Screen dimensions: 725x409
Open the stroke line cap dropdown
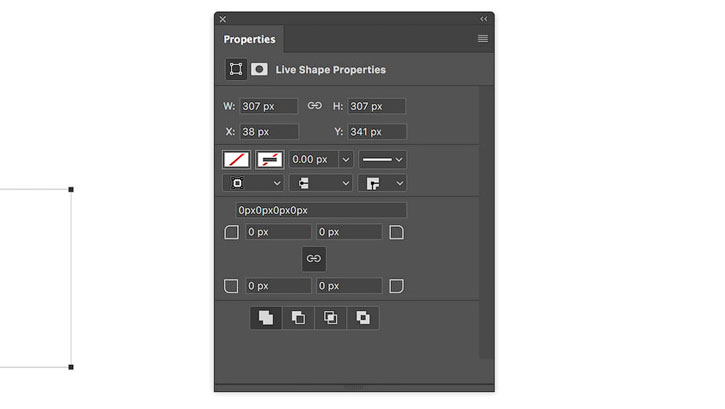click(321, 183)
